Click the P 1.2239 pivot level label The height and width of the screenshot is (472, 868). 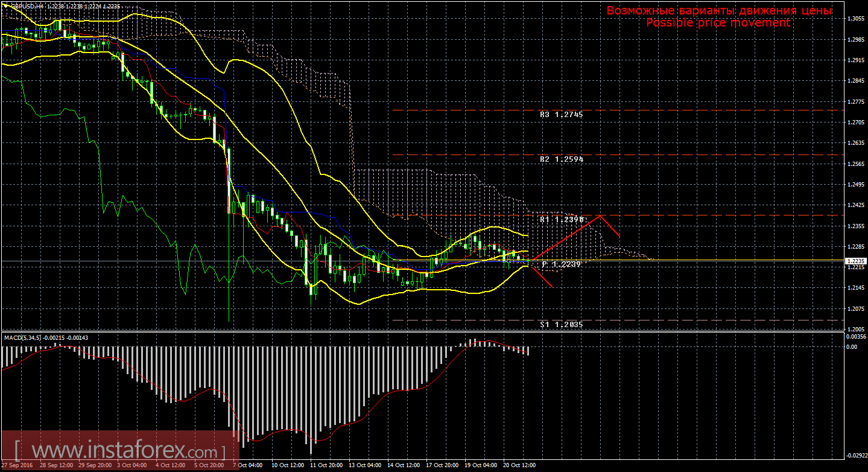point(561,264)
